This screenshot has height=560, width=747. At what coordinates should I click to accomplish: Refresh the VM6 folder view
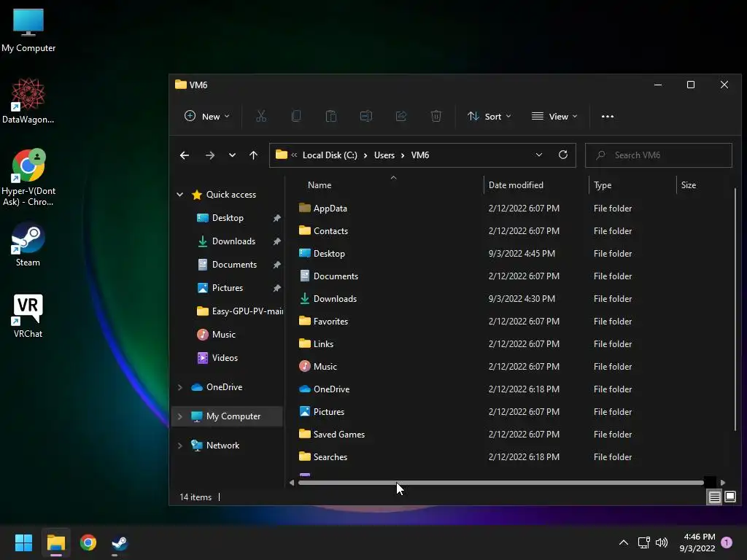pos(563,155)
